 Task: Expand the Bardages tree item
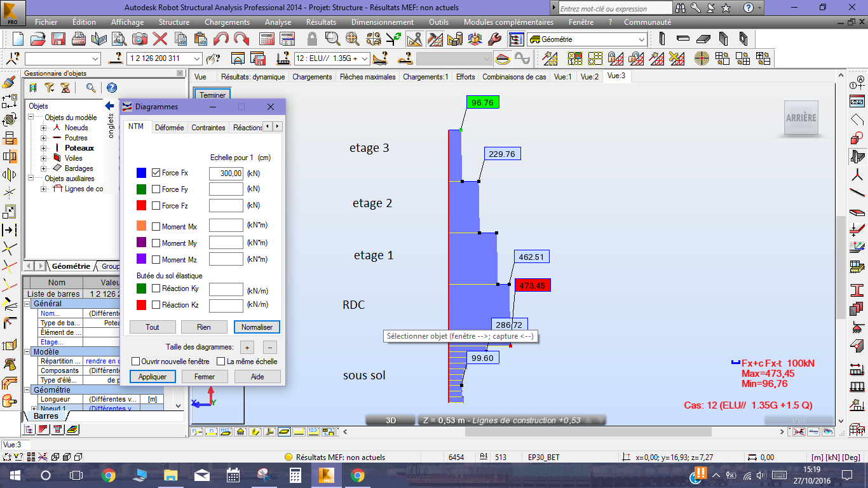coord(44,168)
